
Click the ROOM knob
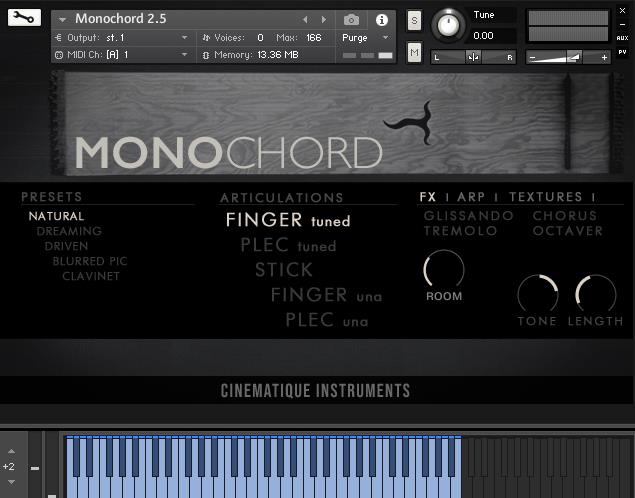click(444, 270)
